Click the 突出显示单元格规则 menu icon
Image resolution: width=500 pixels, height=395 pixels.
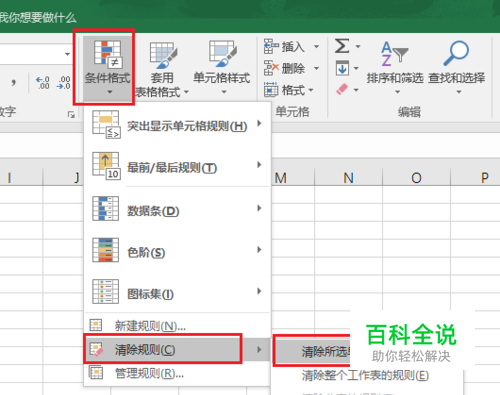click(106, 125)
